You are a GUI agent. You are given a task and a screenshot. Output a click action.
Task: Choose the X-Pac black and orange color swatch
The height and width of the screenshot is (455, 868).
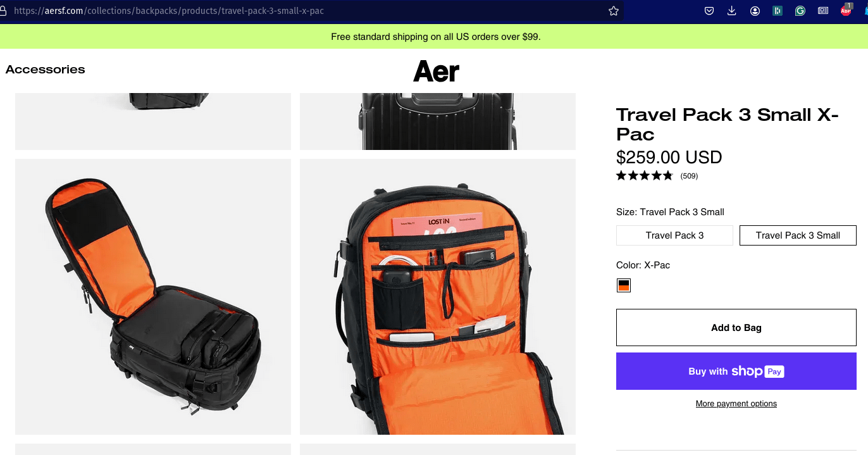tap(624, 285)
